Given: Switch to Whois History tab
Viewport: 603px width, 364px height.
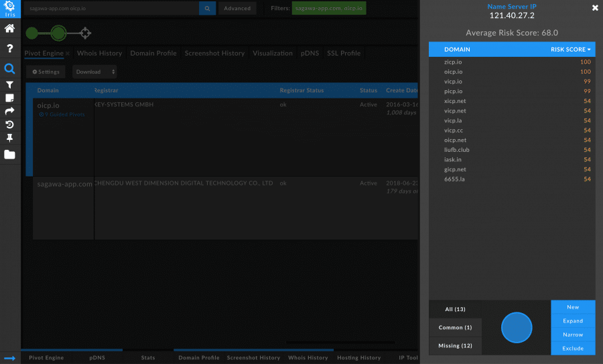Looking at the screenshot, I should tap(99, 53).
